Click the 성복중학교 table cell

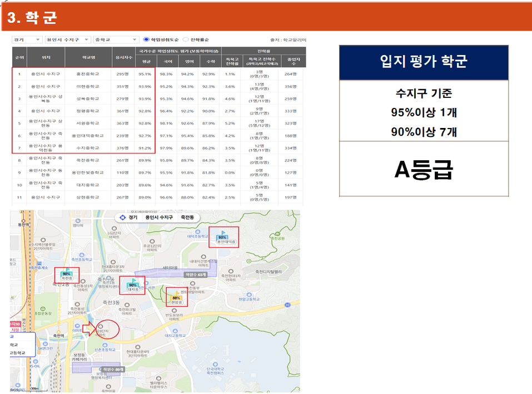pos(88,99)
